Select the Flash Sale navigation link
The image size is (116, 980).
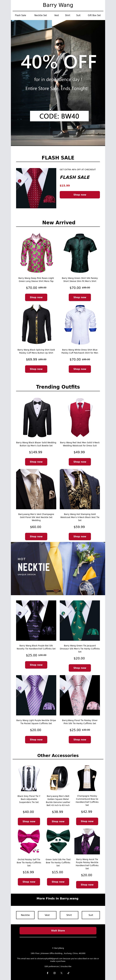click(x=20, y=16)
